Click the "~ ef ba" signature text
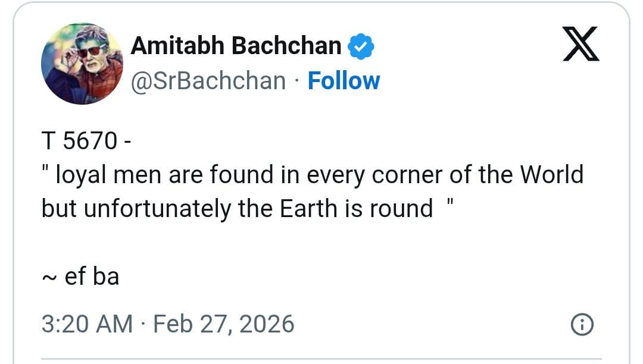The height and width of the screenshot is (364, 643). point(80,277)
